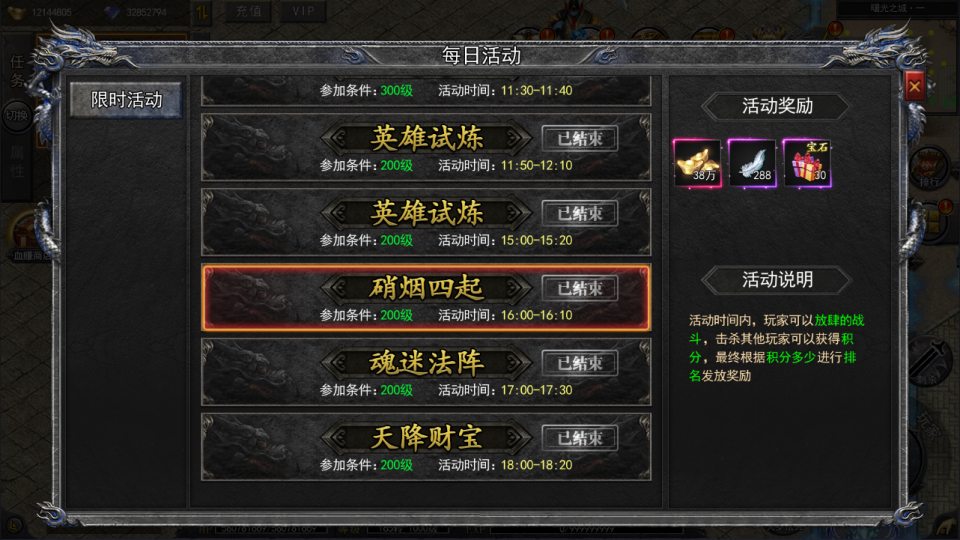Click the partially visible 11:30-11:40 activity row
The width and height of the screenshot is (960, 540).
pyautogui.click(x=426, y=91)
